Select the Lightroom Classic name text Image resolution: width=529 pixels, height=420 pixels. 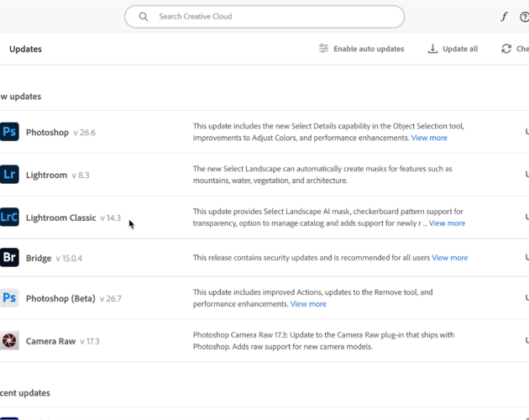pos(60,218)
